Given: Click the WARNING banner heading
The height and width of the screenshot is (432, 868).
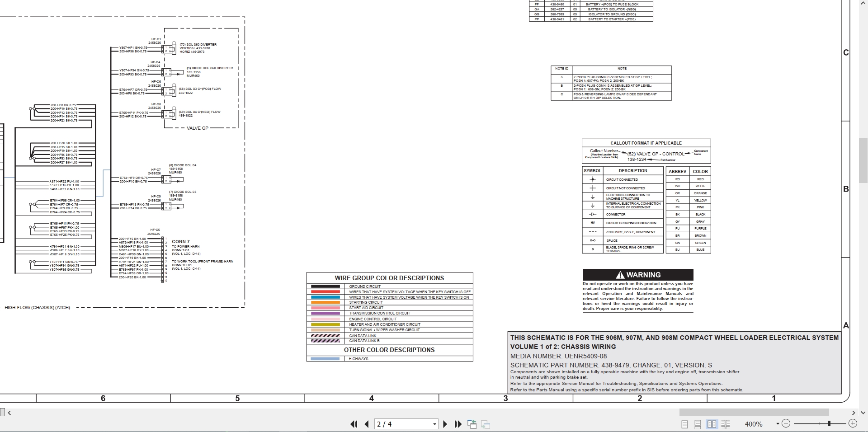Looking at the screenshot, I should click(x=638, y=275).
